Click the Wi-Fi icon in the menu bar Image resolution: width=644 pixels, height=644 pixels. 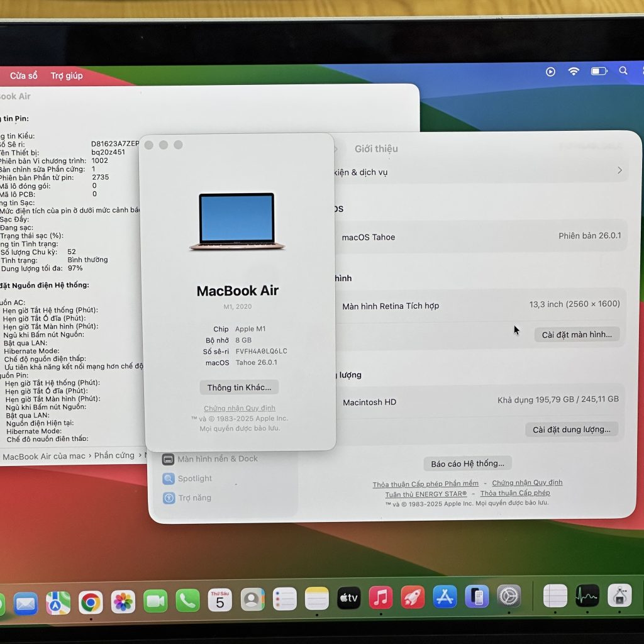click(x=574, y=71)
